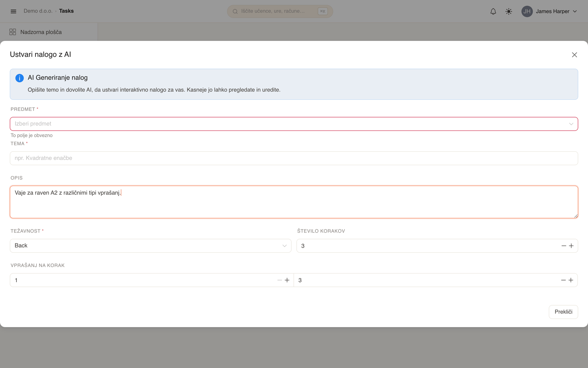Click Tasks breadcrumb
Image resolution: width=588 pixels, height=368 pixels.
tap(66, 11)
